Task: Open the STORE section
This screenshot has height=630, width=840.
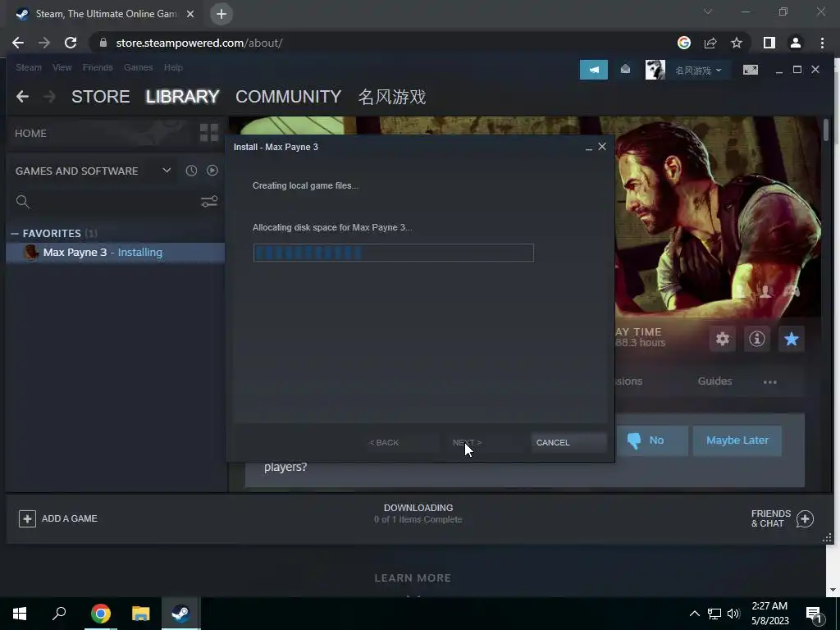Action: tap(101, 97)
